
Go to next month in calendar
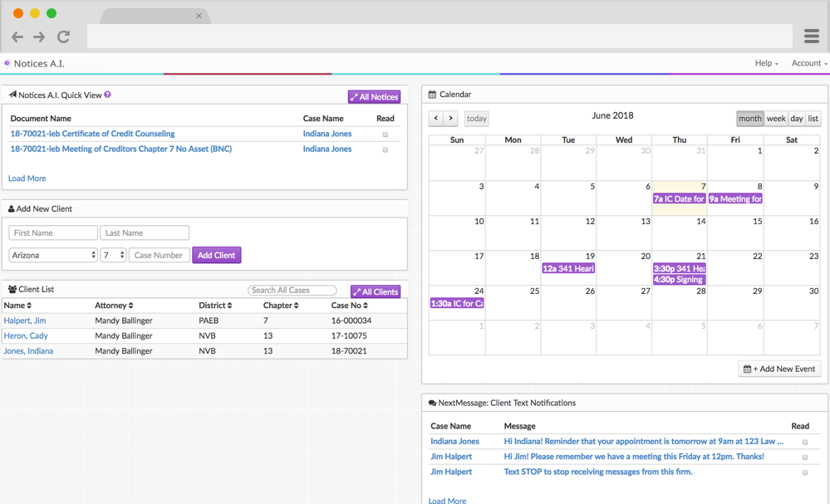(450, 119)
